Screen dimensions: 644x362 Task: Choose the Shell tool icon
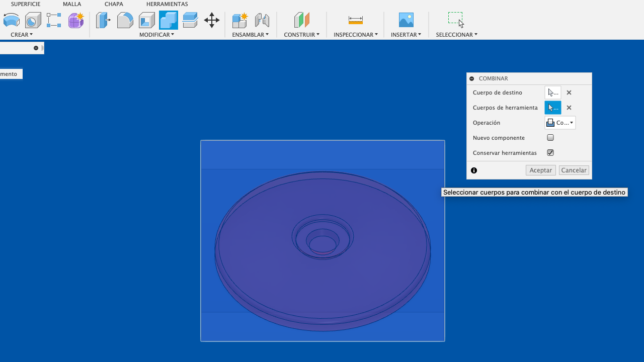point(146,21)
